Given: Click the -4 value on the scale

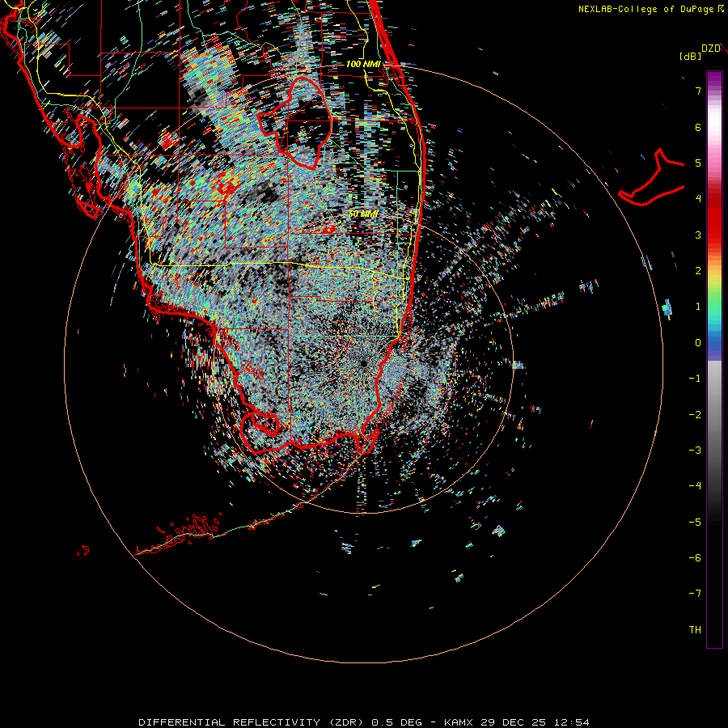Looking at the screenshot, I should click(x=695, y=485).
